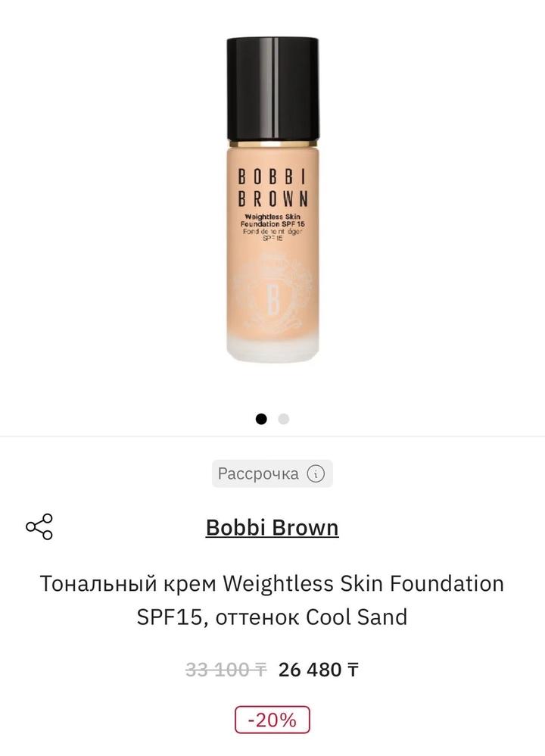Tap the Рассрочка installment badge

pyautogui.click(x=272, y=474)
